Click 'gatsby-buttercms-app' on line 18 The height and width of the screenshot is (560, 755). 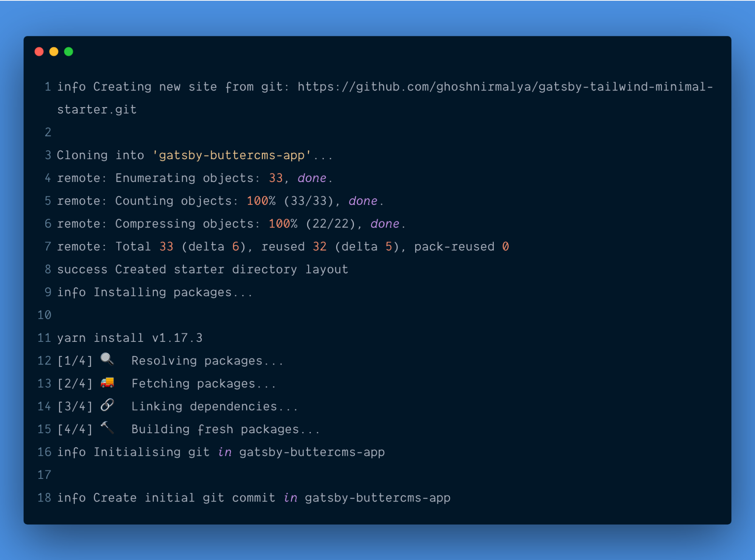click(x=378, y=498)
